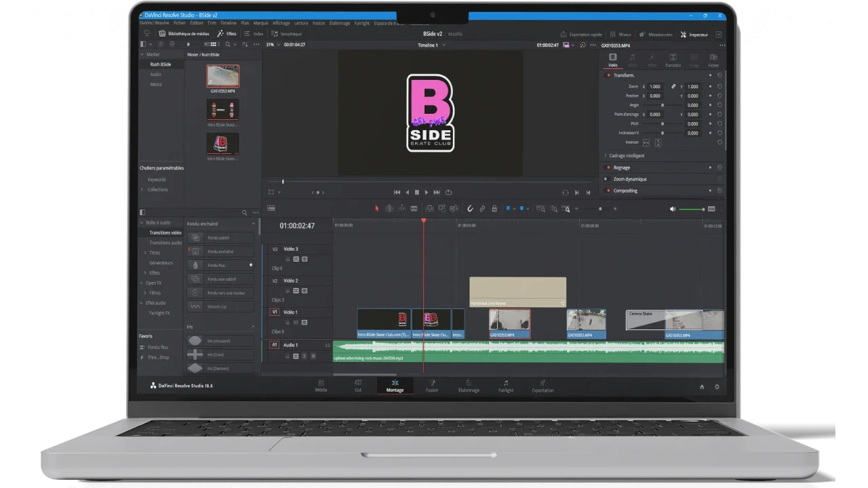This screenshot has height=488, width=868.
Task: Open the Effets panel button
Action: [x=227, y=34]
